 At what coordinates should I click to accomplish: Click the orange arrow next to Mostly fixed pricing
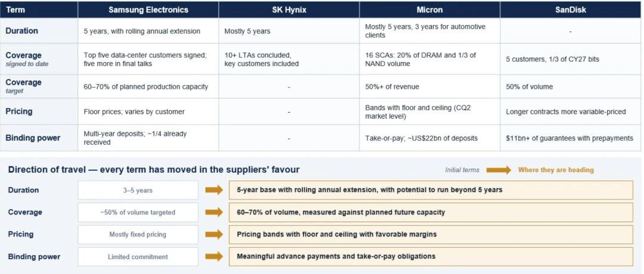coord(214,234)
